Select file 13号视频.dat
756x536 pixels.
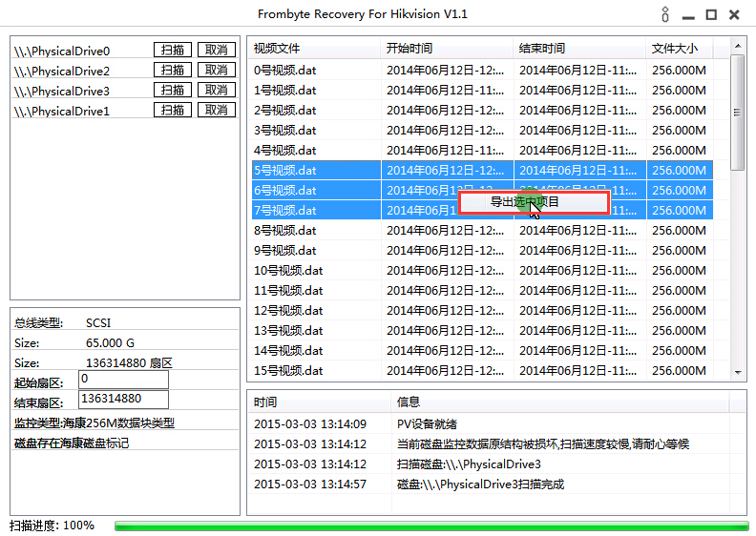[x=288, y=331]
